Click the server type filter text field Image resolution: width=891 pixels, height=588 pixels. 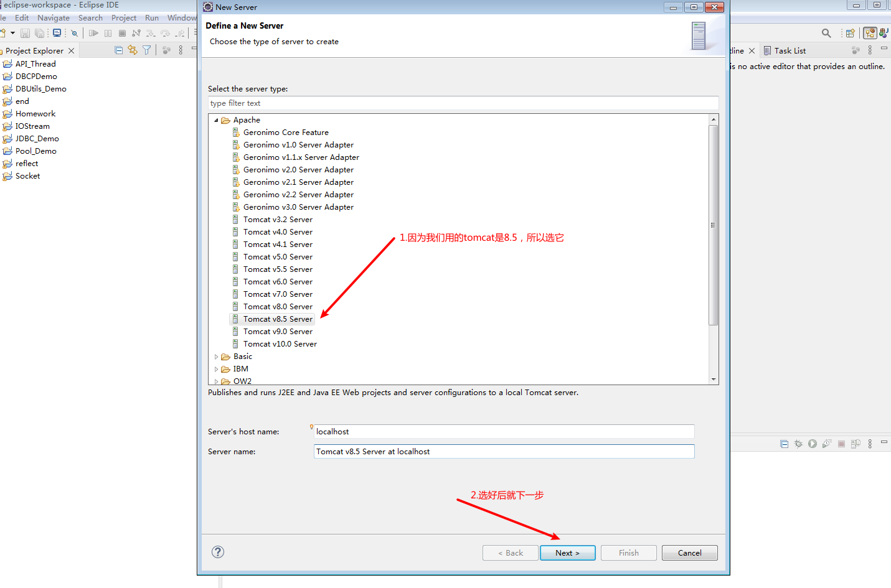pyautogui.click(x=463, y=103)
